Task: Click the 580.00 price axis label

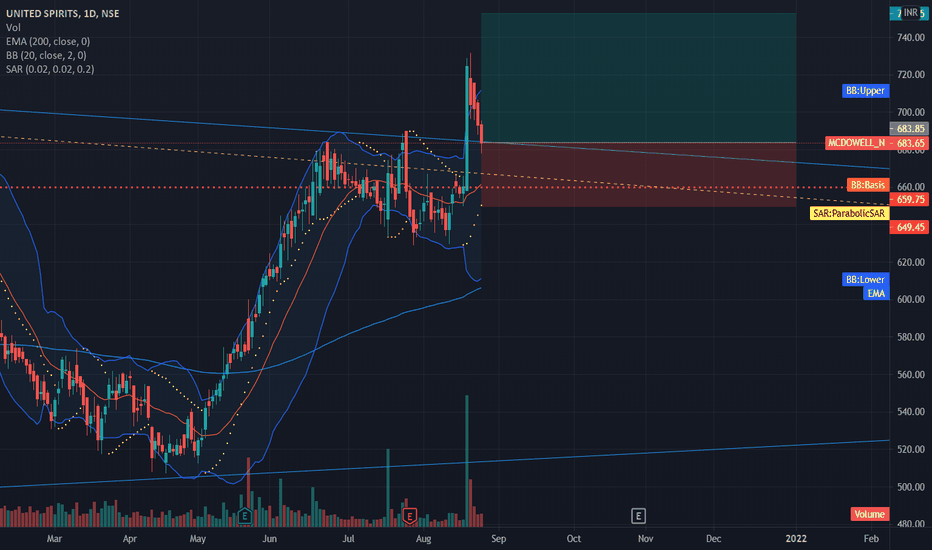Action: point(911,337)
